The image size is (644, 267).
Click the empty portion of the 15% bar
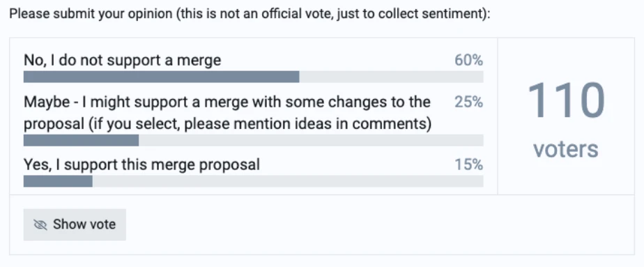(x=288, y=181)
